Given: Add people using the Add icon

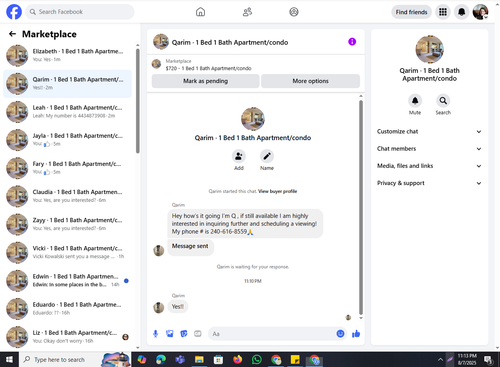Looking at the screenshot, I should [239, 156].
